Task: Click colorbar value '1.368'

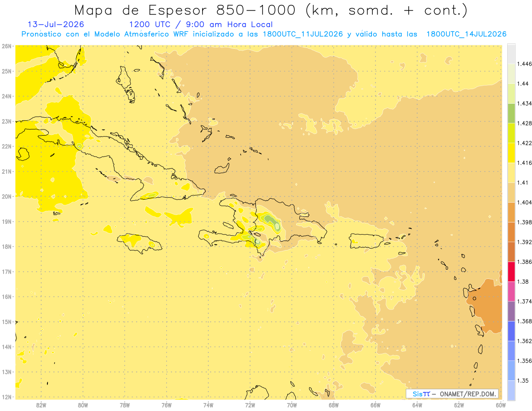Action: coord(524,321)
